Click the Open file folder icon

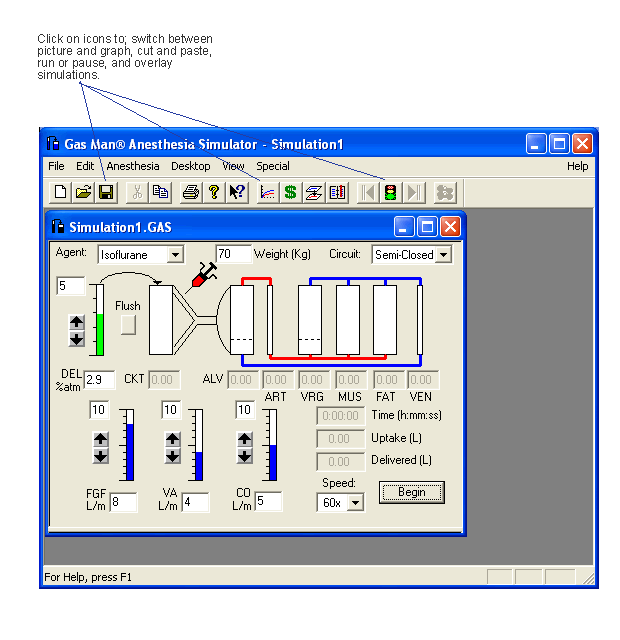coord(83,192)
